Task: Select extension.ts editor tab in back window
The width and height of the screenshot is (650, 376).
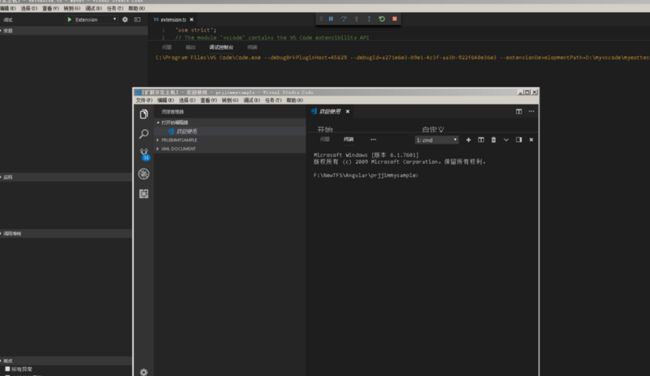Action: [x=173, y=19]
